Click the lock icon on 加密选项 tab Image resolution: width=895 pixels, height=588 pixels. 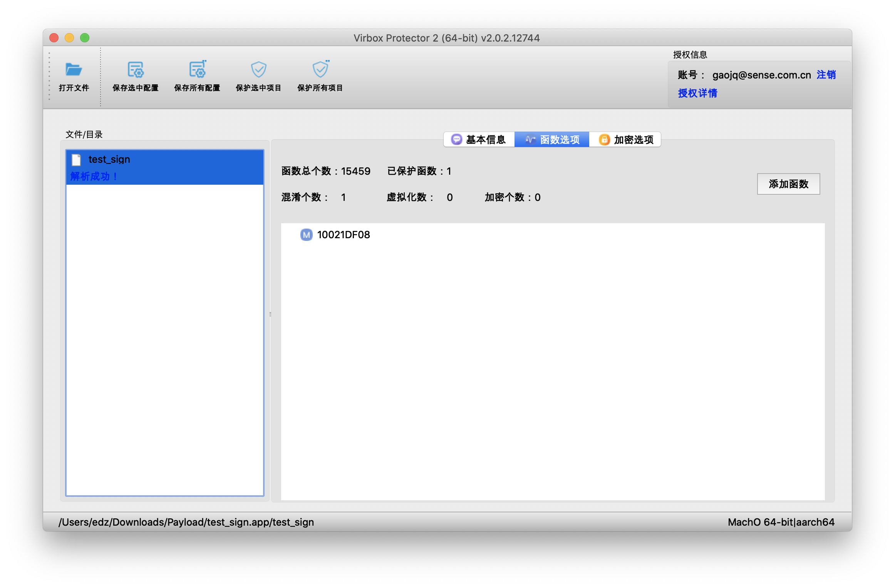click(x=604, y=139)
